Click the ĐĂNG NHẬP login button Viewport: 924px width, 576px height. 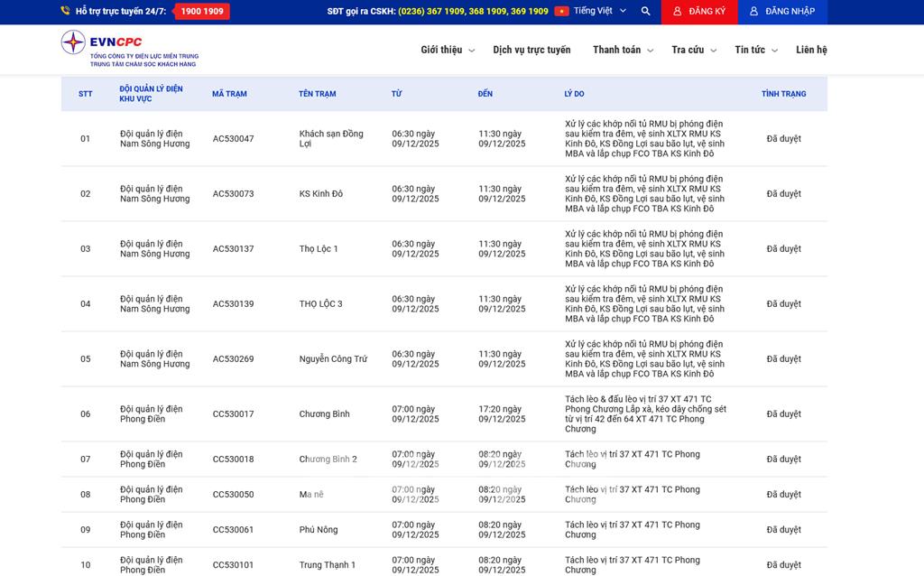(x=782, y=12)
